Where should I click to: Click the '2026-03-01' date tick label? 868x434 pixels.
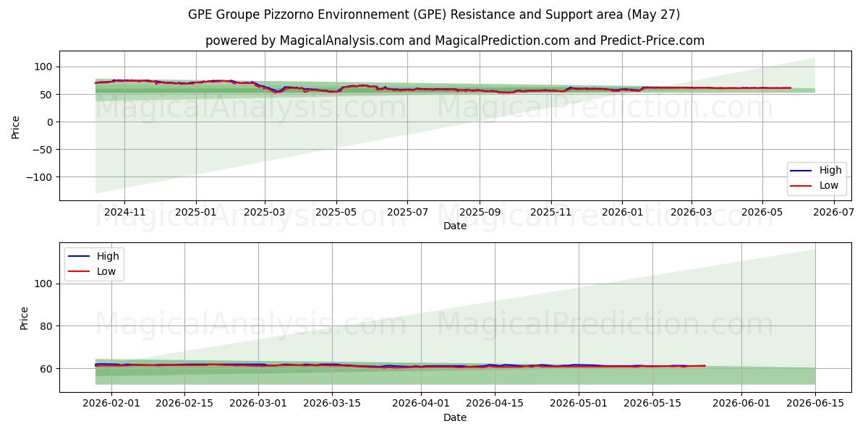tap(258, 404)
